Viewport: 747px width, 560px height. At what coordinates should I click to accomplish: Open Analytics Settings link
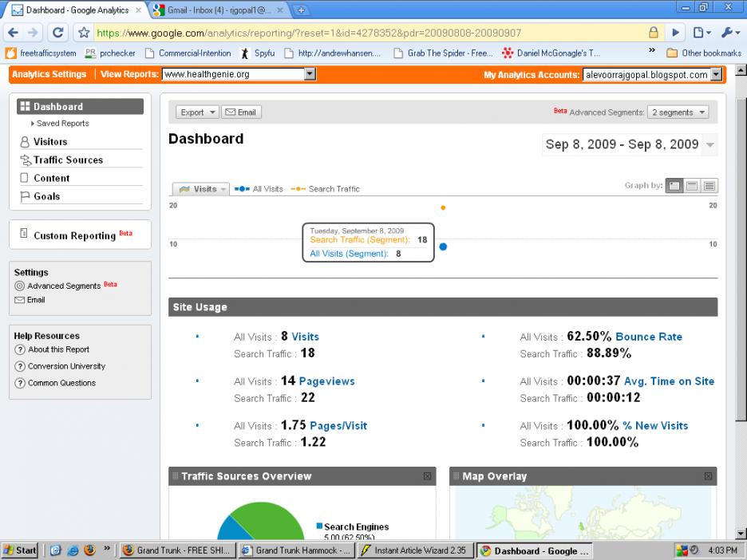pos(49,74)
